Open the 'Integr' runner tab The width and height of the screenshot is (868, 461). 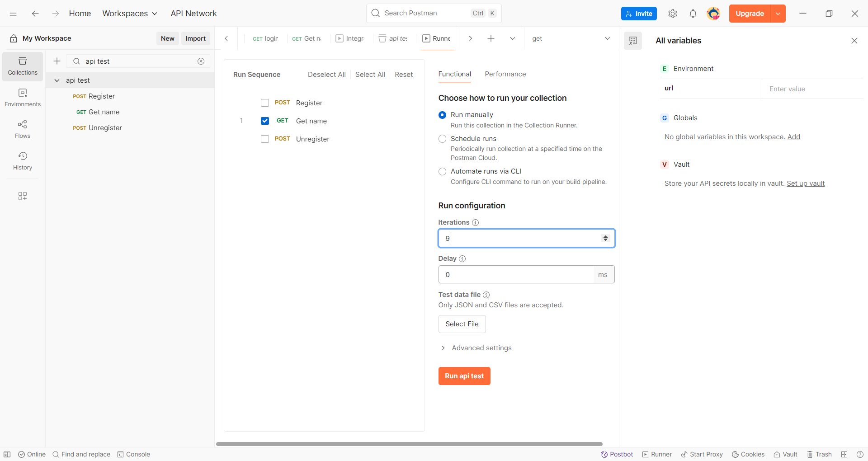pos(350,38)
